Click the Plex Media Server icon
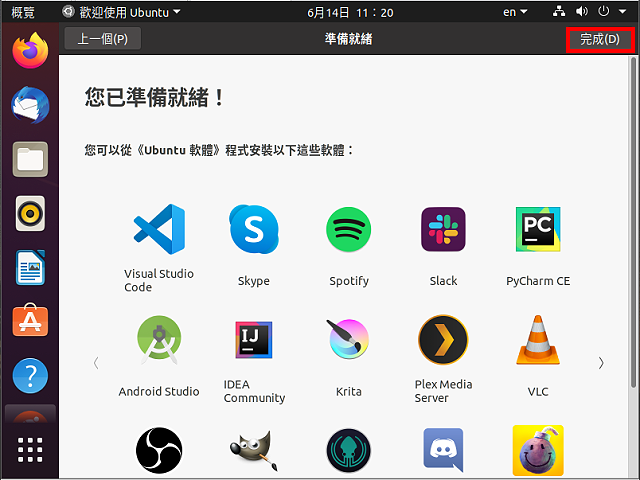Image resolution: width=640 pixels, height=480 pixels. (443, 340)
